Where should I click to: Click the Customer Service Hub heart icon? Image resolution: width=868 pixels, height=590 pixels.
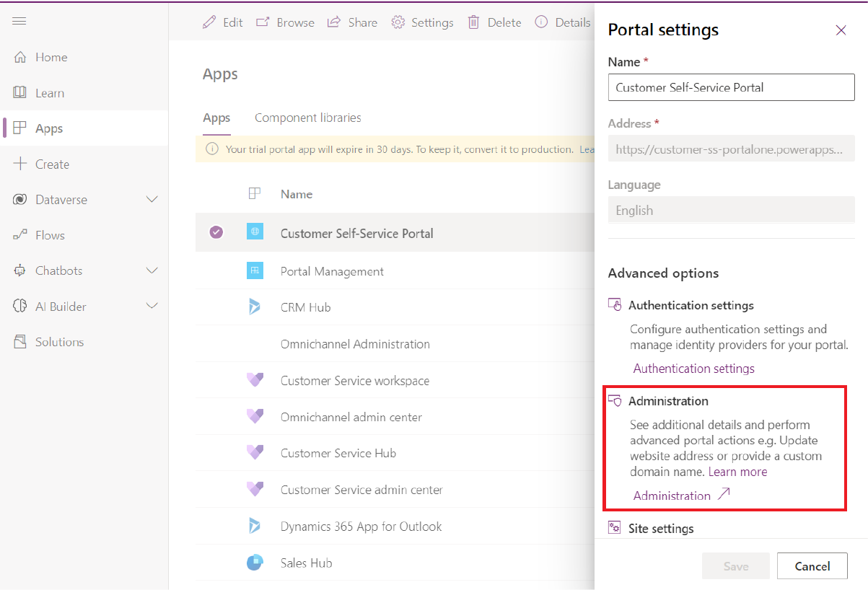pyautogui.click(x=255, y=452)
